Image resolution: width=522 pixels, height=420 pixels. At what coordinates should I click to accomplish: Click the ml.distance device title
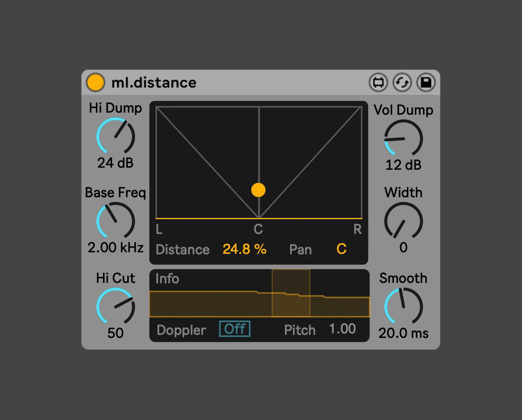(153, 83)
